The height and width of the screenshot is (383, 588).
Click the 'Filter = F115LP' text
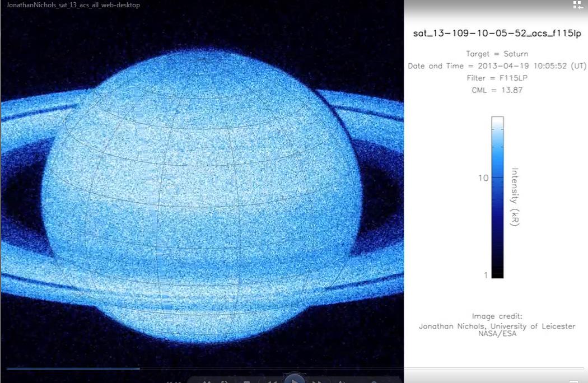[x=497, y=78]
